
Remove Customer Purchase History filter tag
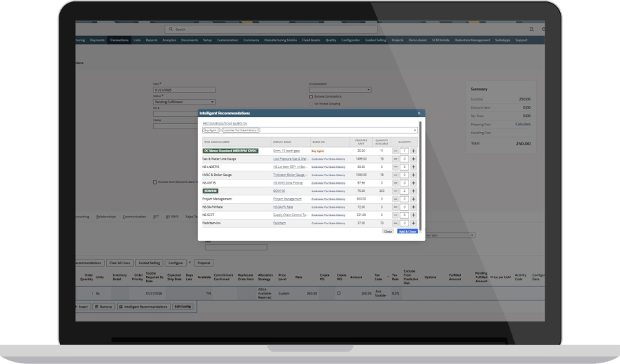258,130
